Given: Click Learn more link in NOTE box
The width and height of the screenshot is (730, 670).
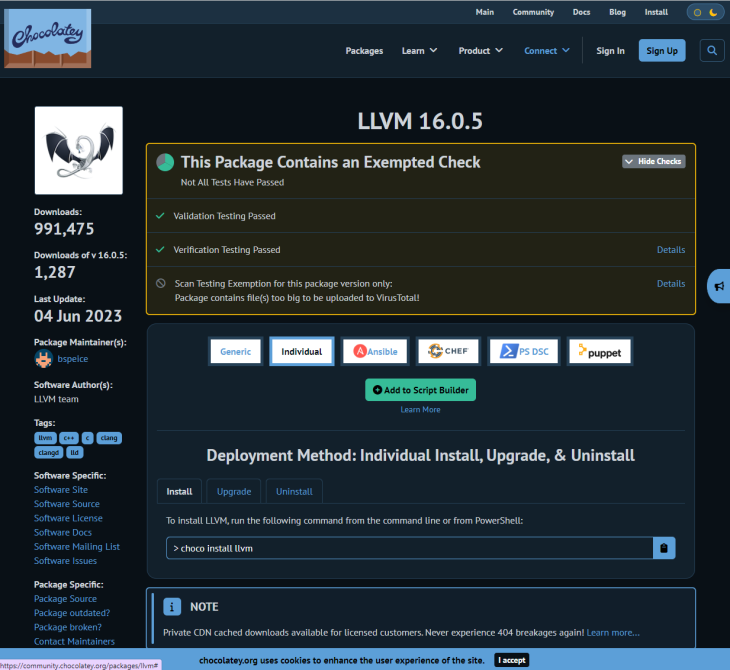Looking at the screenshot, I should click(x=613, y=632).
